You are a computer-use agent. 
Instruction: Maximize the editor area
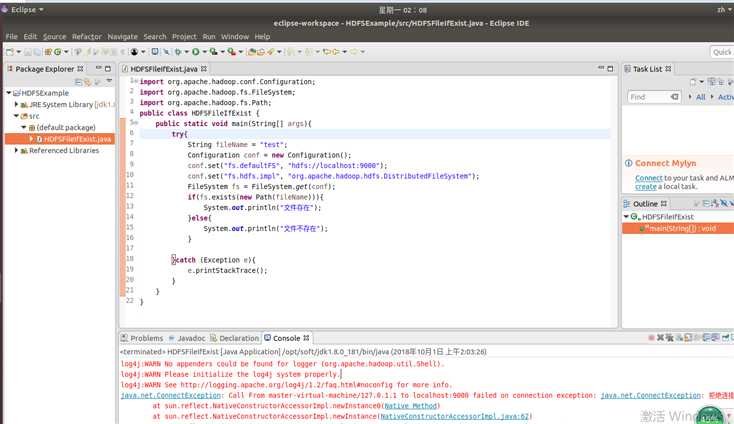pyautogui.click(x=610, y=69)
